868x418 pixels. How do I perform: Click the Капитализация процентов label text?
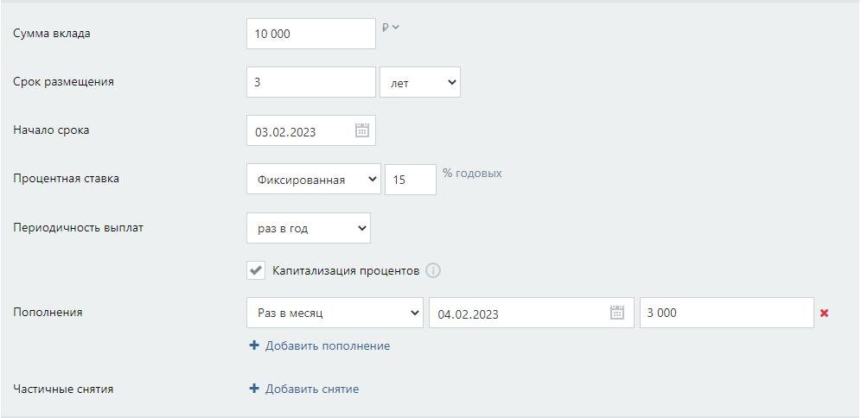click(x=346, y=271)
